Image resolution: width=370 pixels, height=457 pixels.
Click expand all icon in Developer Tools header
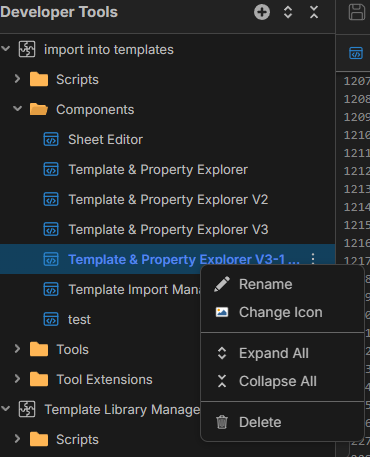288,12
